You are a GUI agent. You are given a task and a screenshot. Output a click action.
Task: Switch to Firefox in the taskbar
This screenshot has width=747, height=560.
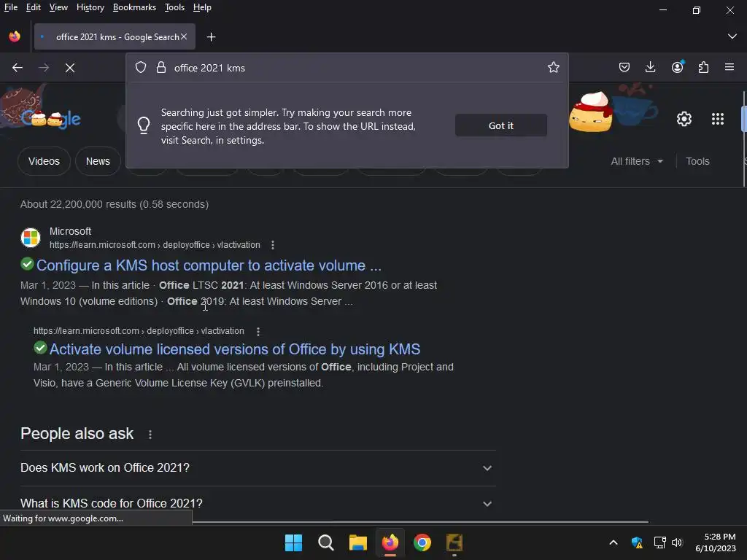click(x=390, y=542)
